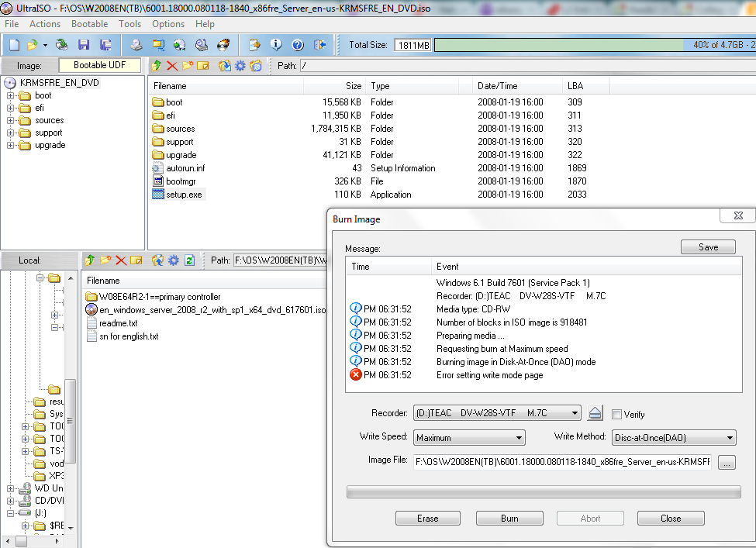Open an image file with the folder-arrow toolbar icon
This screenshot has height=548, width=756.
32,45
